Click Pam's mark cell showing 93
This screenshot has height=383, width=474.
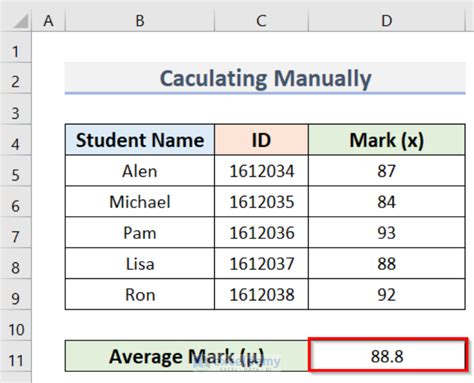click(x=387, y=233)
